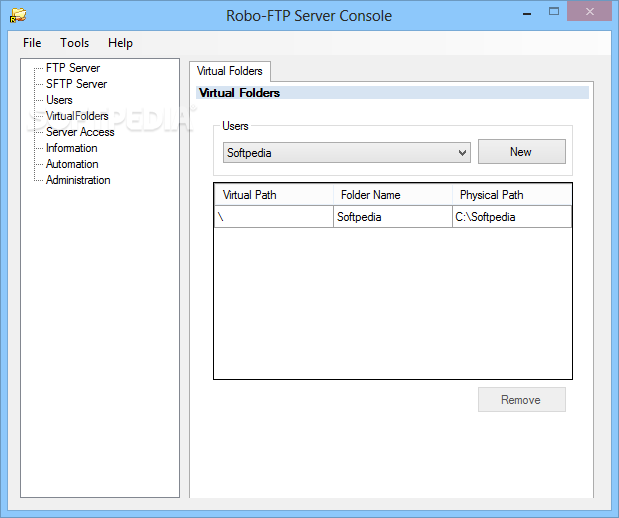Go to Server Access in the tree
Viewport: 619px width, 518px height.
click(x=80, y=132)
